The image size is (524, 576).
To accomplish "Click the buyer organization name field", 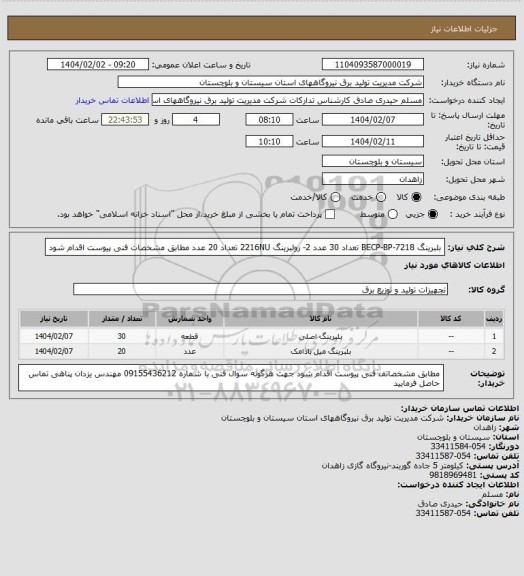I will pos(270,82).
